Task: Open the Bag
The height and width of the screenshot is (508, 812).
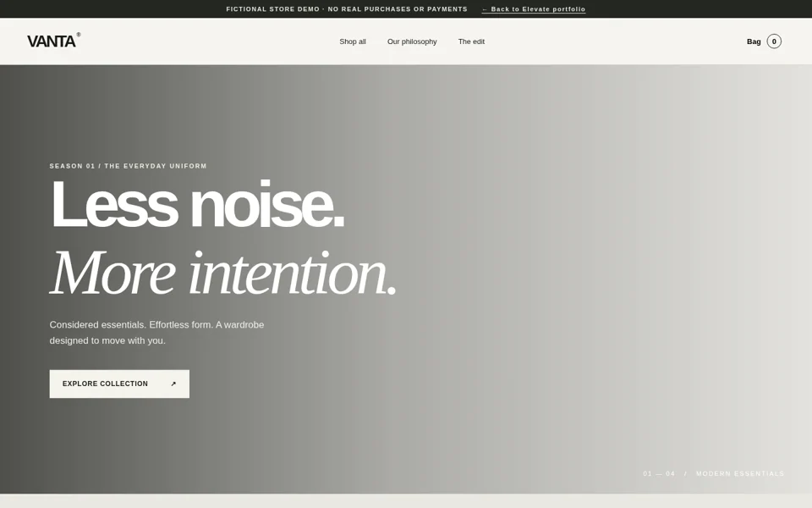Action: click(x=764, y=41)
